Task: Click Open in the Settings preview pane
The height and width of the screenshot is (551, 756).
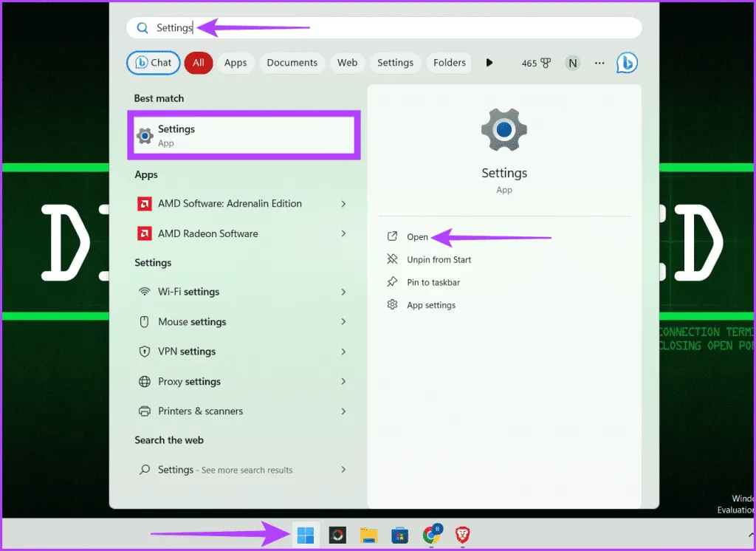Action: (x=417, y=237)
